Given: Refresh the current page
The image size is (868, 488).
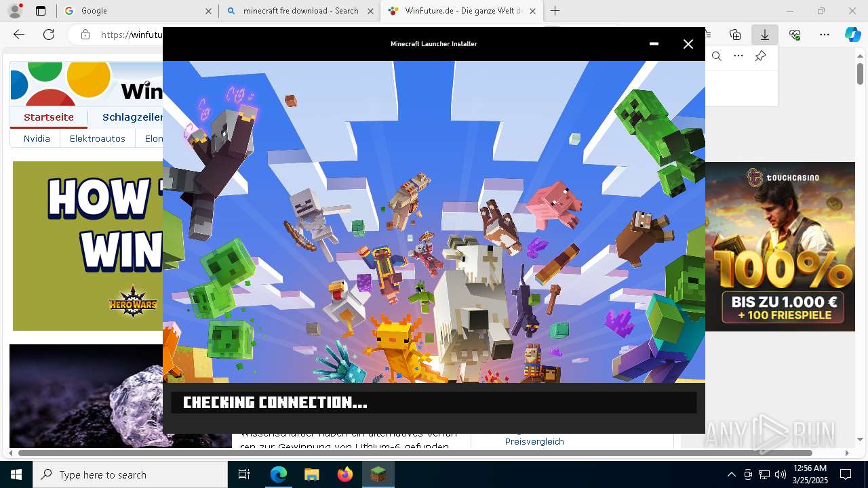Looking at the screenshot, I should click(49, 35).
